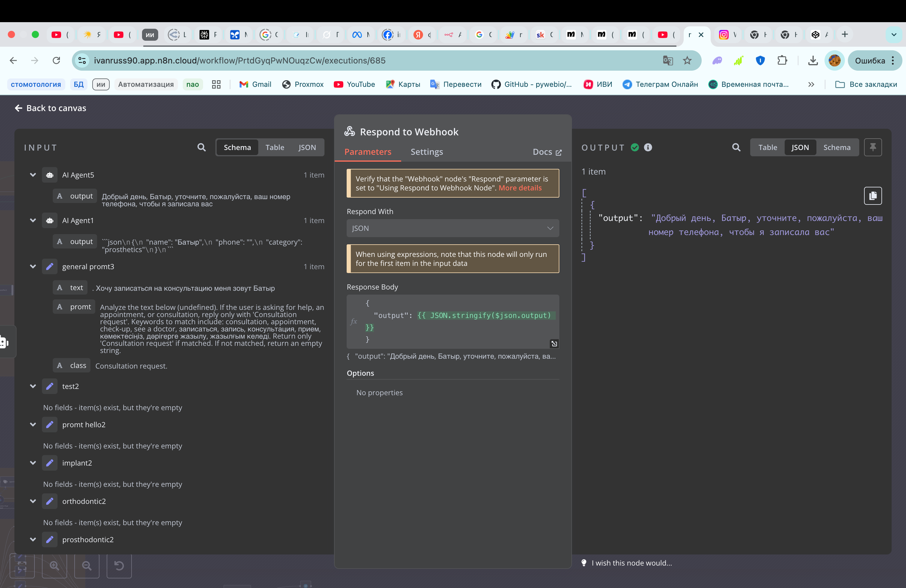Viewport: 906px width, 588px height.
Task: Open the Все закладки bookmarks folder
Action: [x=866, y=84]
